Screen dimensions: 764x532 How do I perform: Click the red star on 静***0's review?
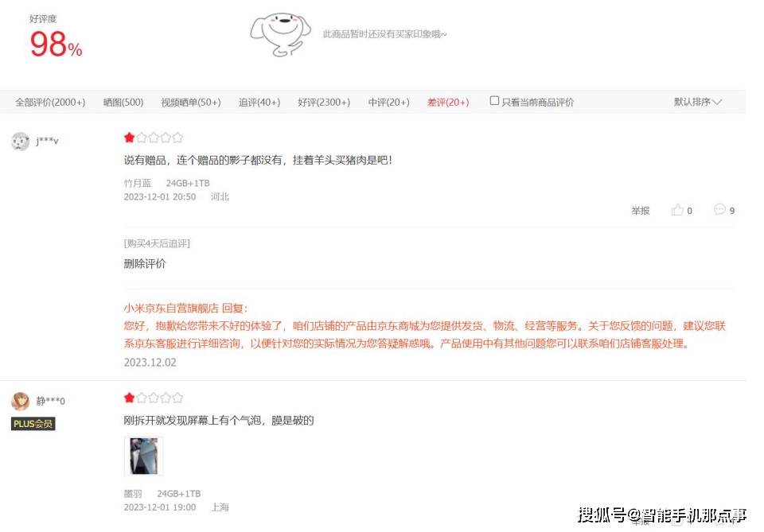[129, 398]
